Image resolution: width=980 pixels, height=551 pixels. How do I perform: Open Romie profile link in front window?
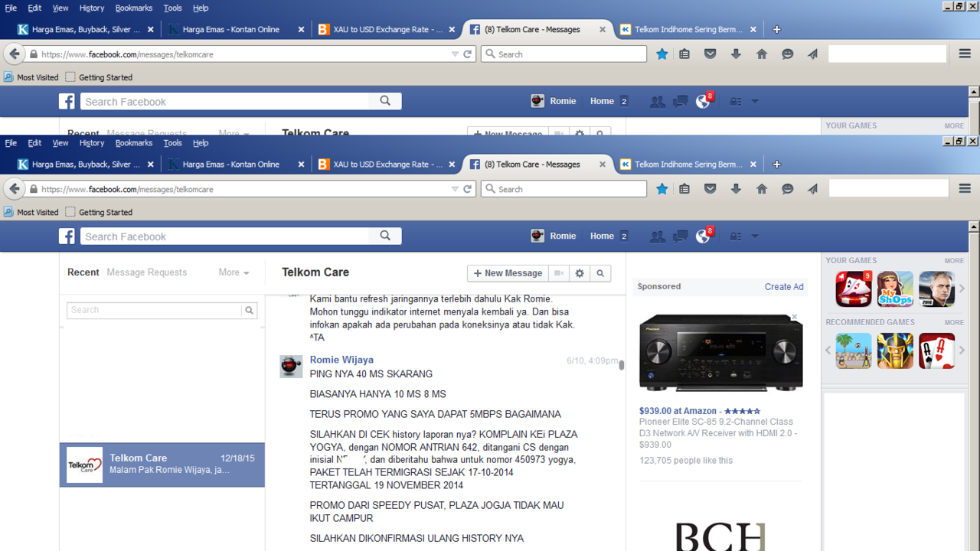[554, 236]
